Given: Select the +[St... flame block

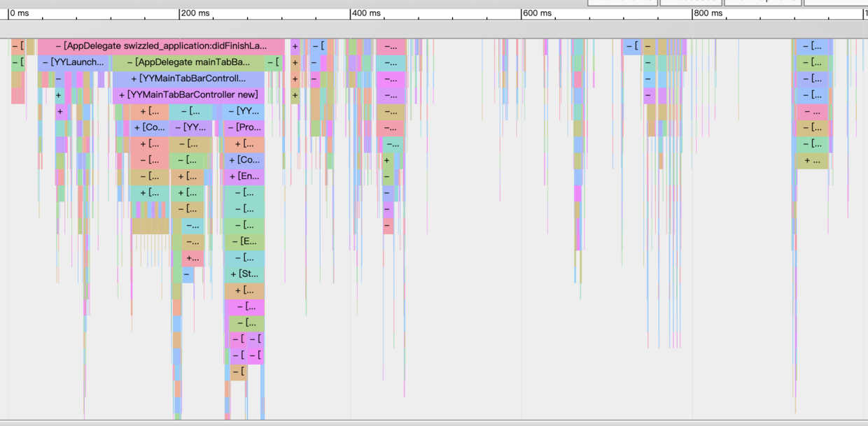Looking at the screenshot, I should tap(244, 274).
